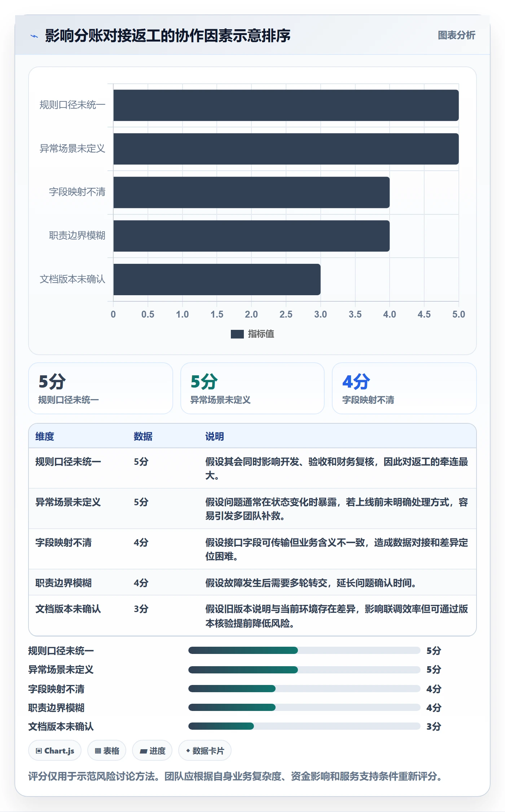Click the 3分 value beside progress bar
The image size is (505, 812).
[x=434, y=726]
